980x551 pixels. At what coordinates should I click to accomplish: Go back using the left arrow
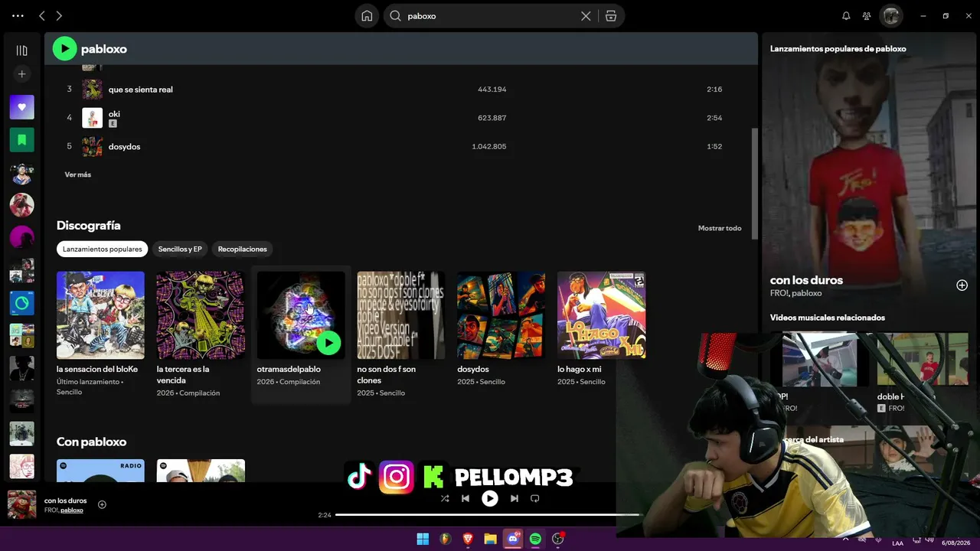[x=42, y=15]
